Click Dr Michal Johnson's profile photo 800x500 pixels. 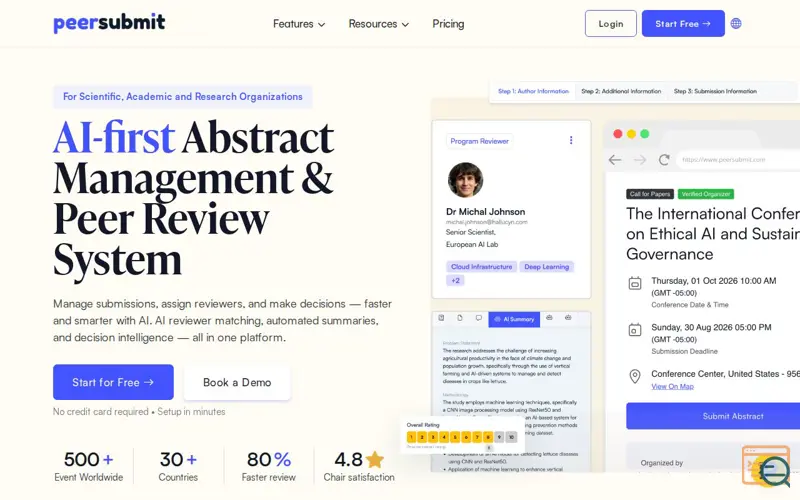[465, 180]
